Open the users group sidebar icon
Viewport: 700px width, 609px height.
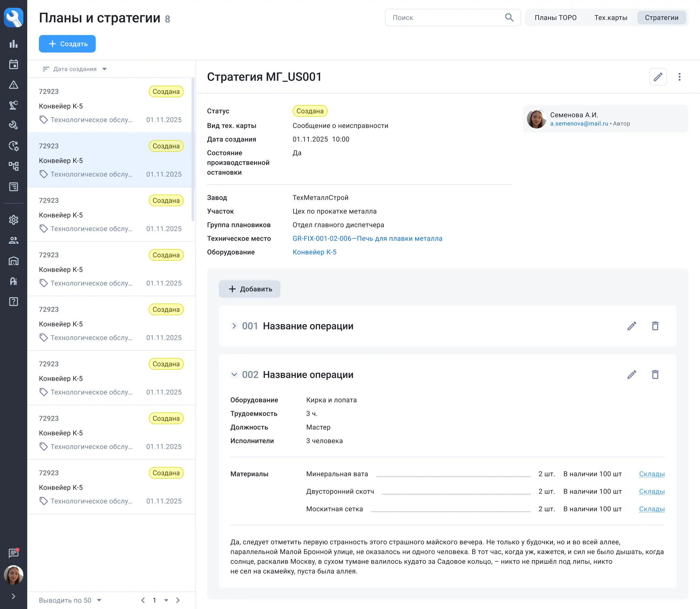(x=13, y=240)
